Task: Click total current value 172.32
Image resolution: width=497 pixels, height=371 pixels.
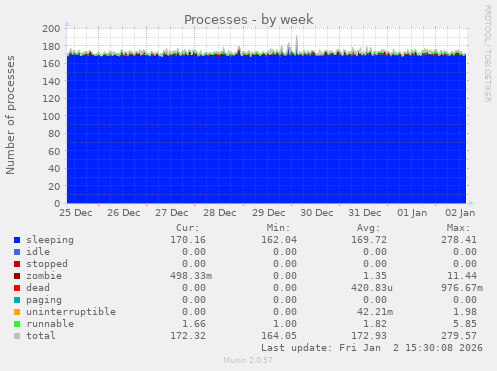Action: 188,336
